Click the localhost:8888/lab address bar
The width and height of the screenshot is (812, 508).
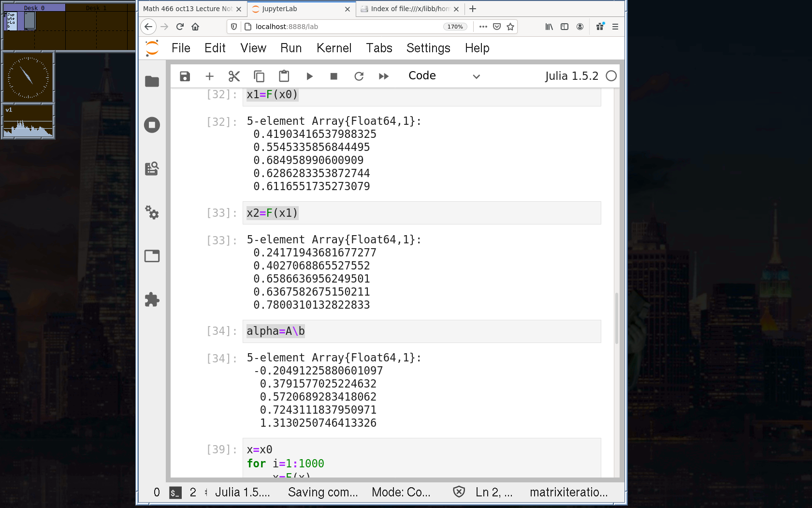point(338,27)
